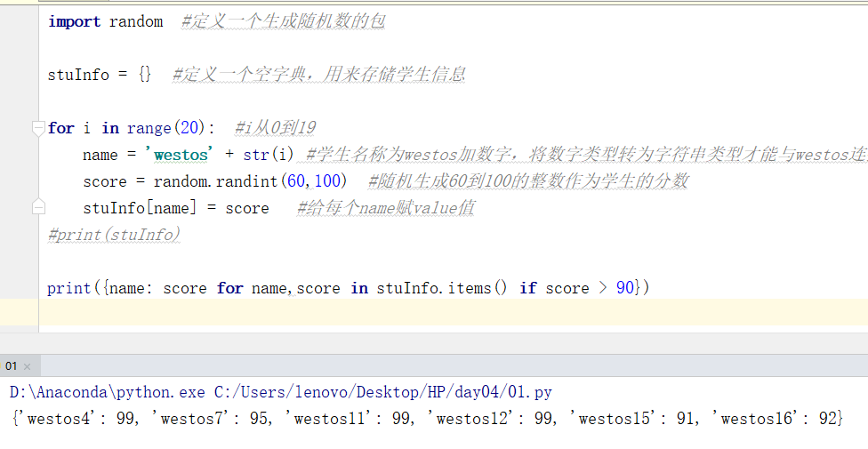Image resolution: width=868 pixels, height=449 pixels.
Task: Click the fold end marker at stuInfo[name] line
Action: pyautogui.click(x=38, y=207)
